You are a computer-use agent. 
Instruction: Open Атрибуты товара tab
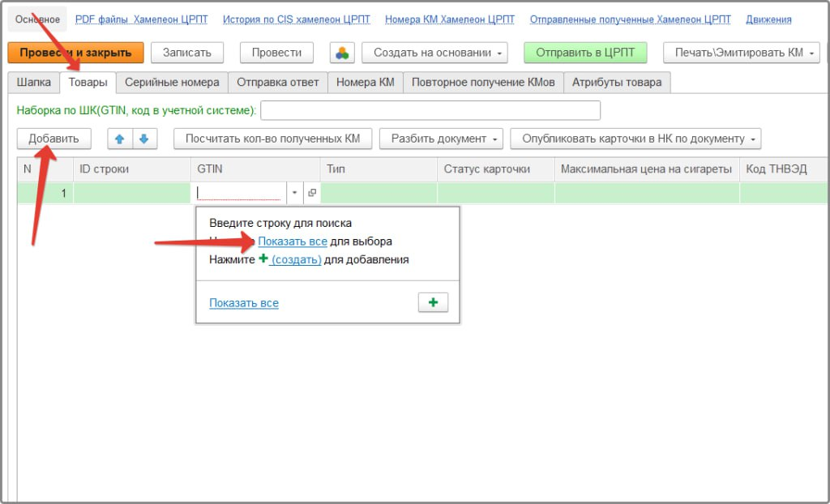point(617,83)
